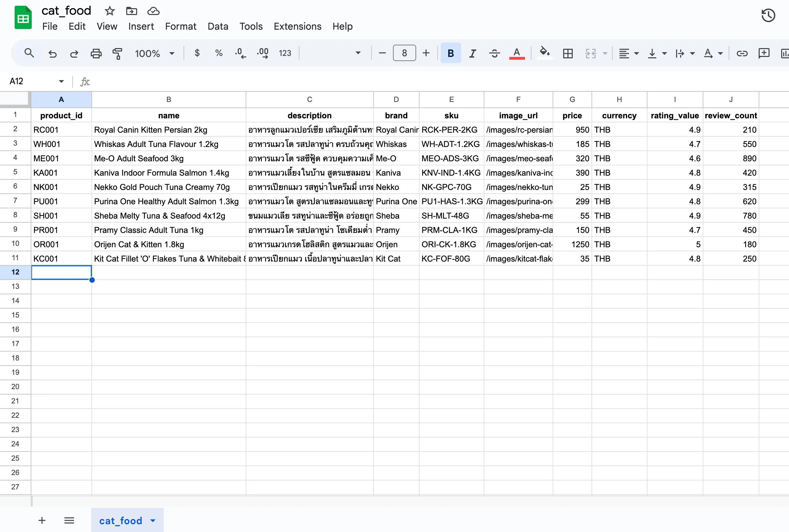
Task: Open the Edit menu
Action: (x=77, y=26)
